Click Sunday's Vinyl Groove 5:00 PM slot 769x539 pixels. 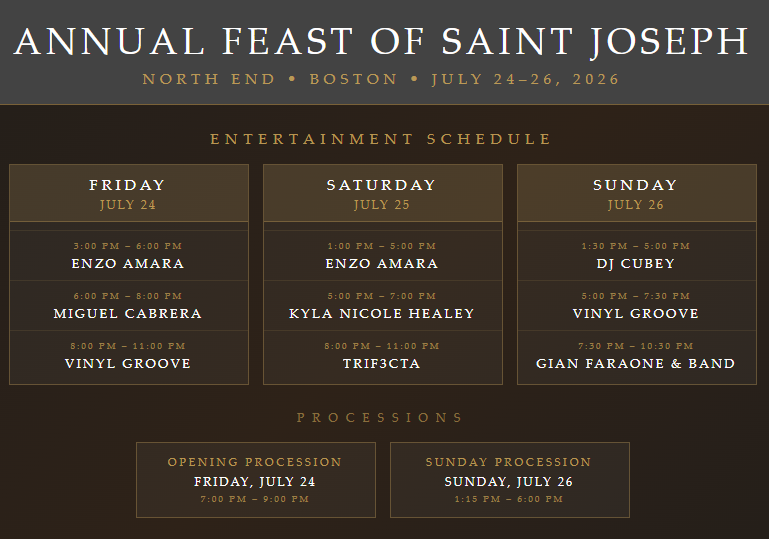coord(637,306)
